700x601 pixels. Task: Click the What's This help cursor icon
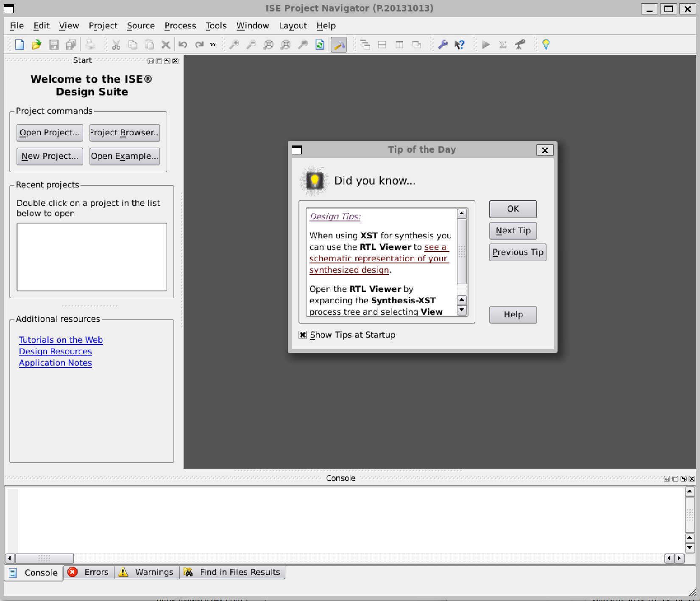click(x=460, y=45)
